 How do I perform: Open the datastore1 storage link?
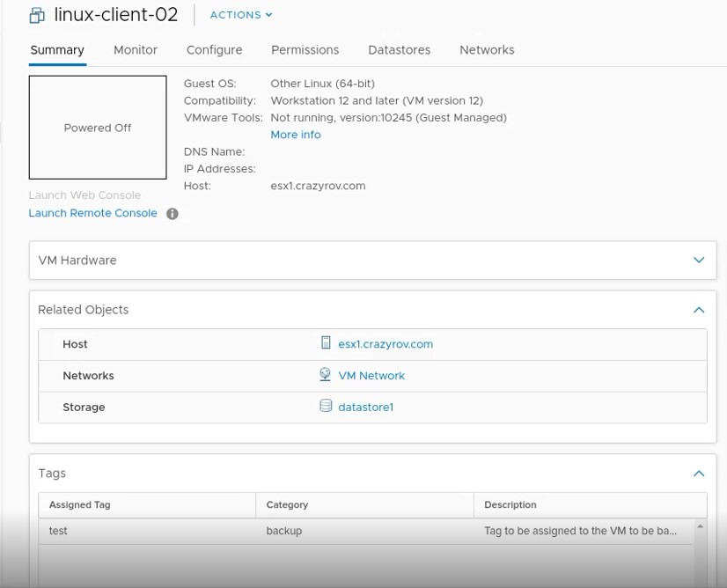(x=366, y=408)
